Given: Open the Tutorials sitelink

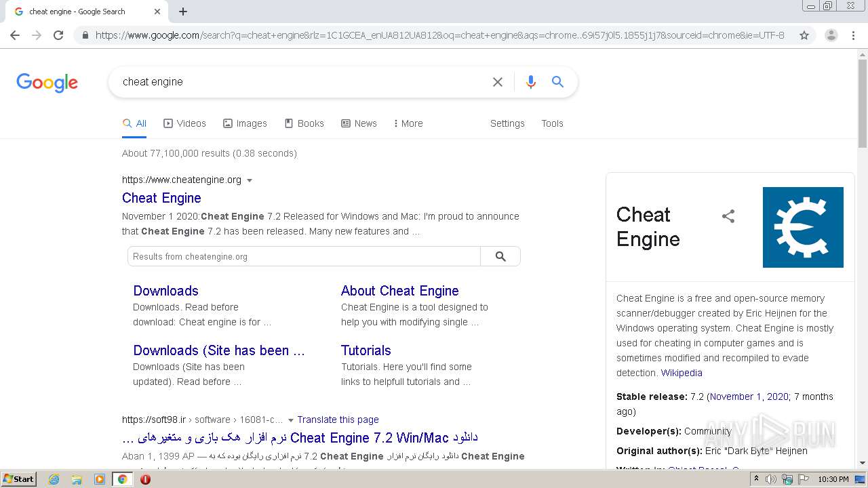Looking at the screenshot, I should (366, 350).
